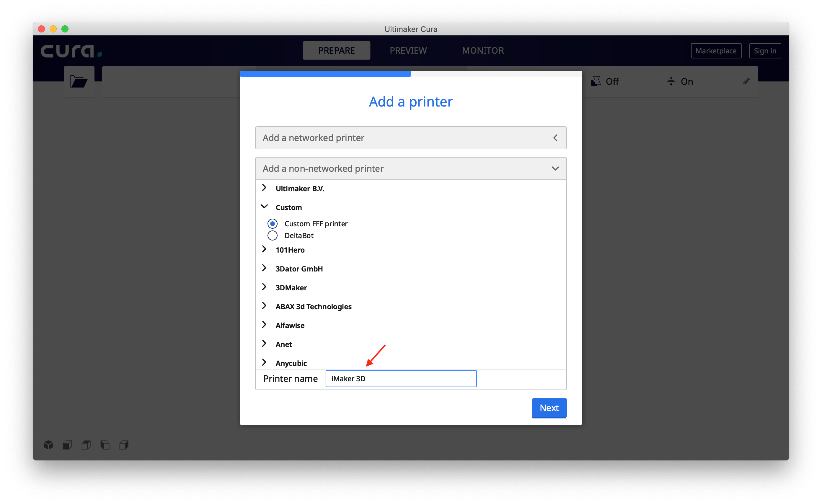
Task: Switch to the top view cube icon
Action: 86,445
